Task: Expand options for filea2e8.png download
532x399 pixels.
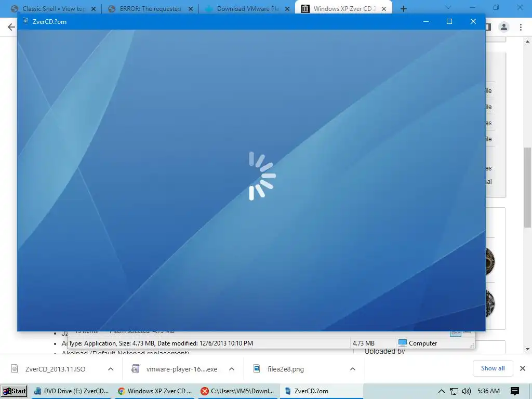Action: [x=353, y=369]
